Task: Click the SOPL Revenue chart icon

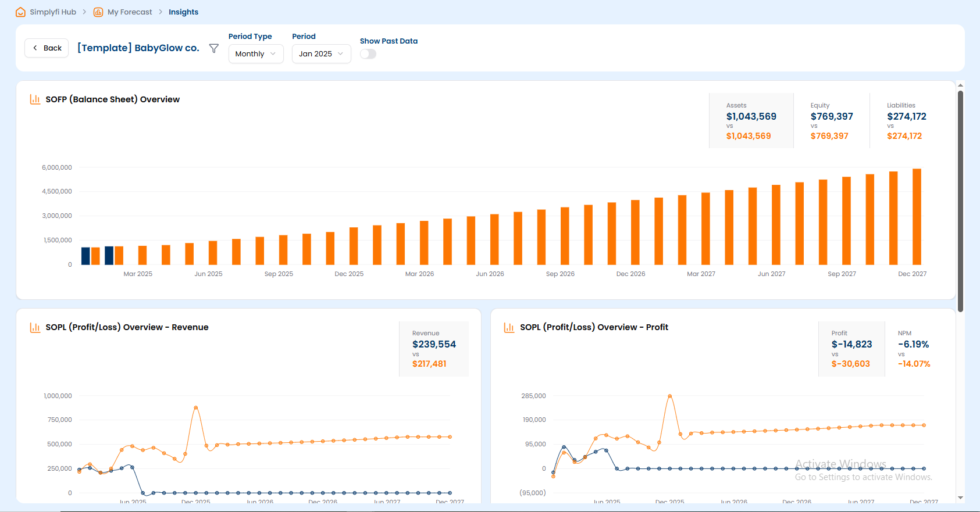Action: [35, 327]
